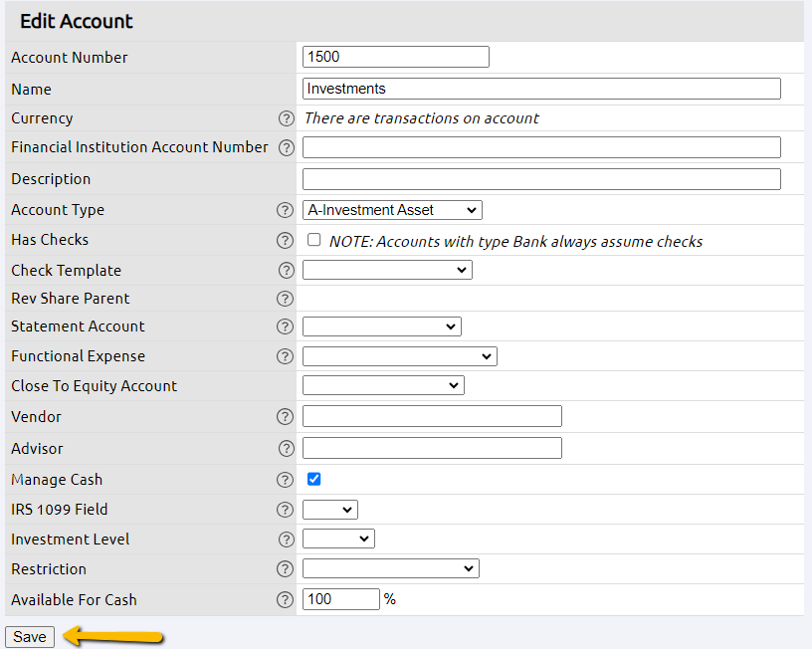The image size is (812, 649).
Task: Enable the Has Checks checkbox
Action: pyautogui.click(x=313, y=239)
